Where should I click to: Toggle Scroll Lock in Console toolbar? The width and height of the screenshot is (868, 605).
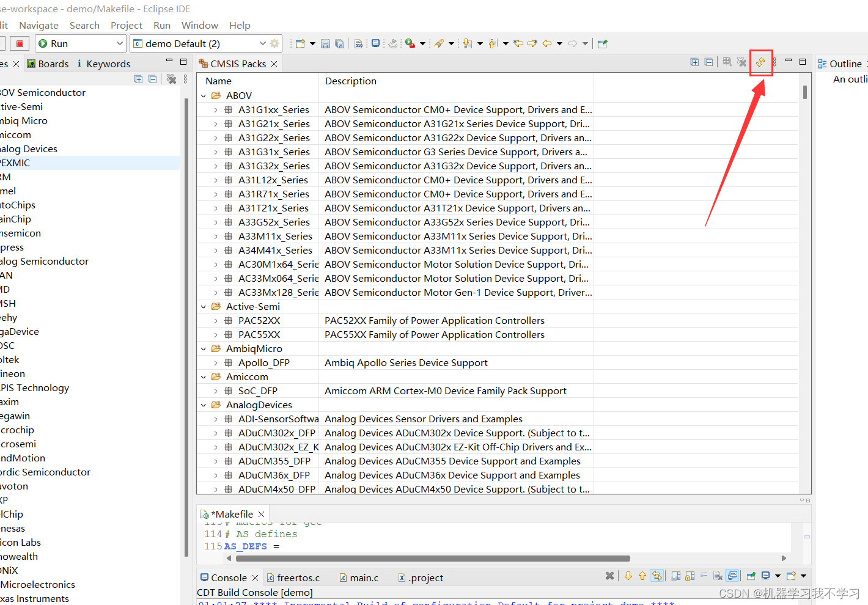690,576
